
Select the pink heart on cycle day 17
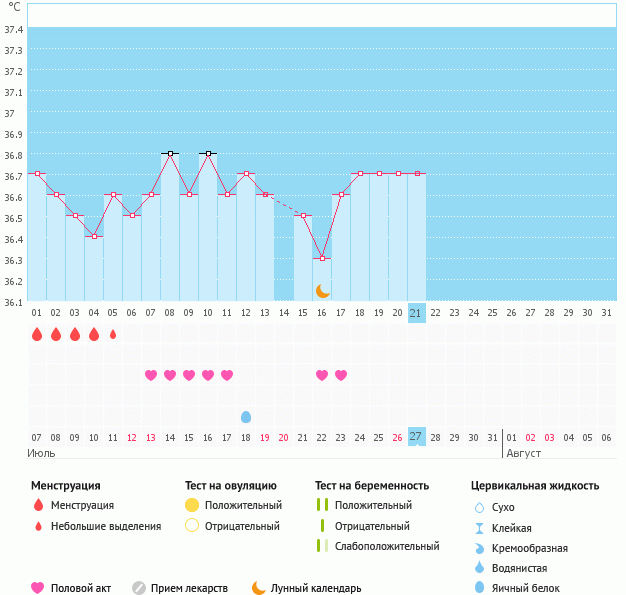[x=341, y=375]
